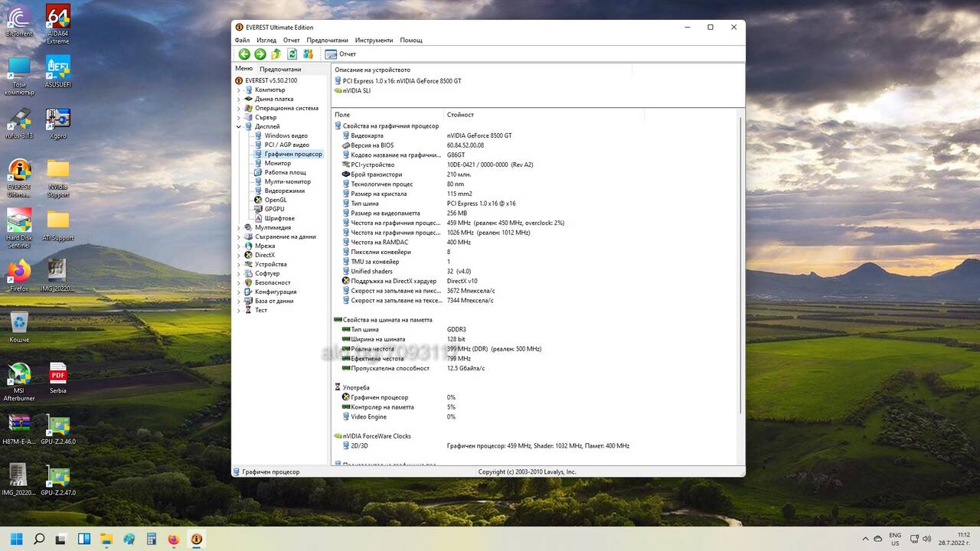This screenshot has height=551, width=980.
Task: Expand the Сървър tree node
Action: click(x=238, y=118)
